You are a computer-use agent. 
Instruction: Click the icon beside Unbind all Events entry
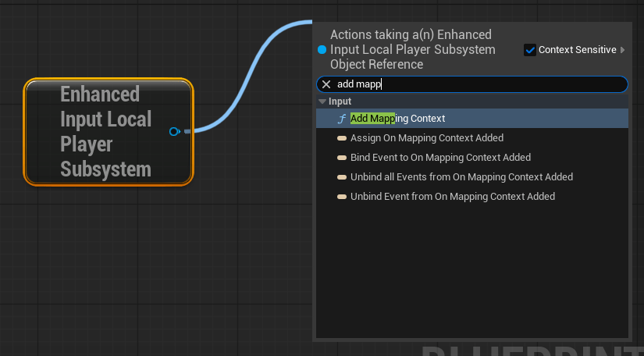coord(342,177)
